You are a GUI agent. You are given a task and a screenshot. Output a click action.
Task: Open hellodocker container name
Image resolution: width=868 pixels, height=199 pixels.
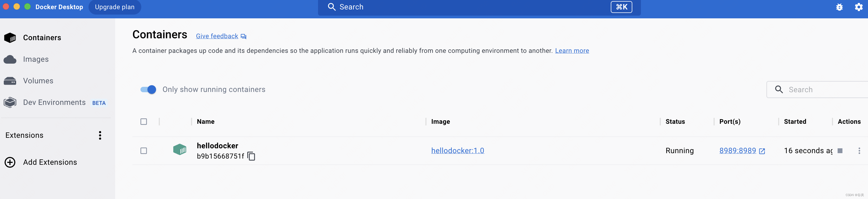pos(217,146)
